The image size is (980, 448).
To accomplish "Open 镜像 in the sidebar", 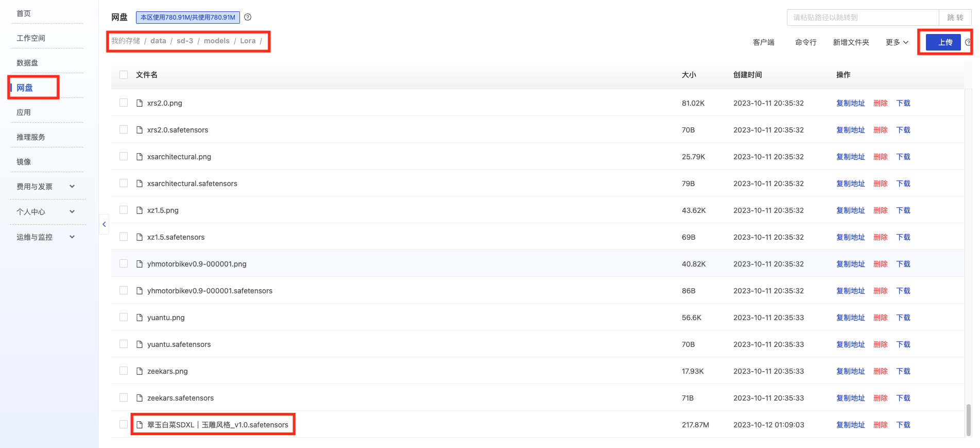I will pos(24,162).
